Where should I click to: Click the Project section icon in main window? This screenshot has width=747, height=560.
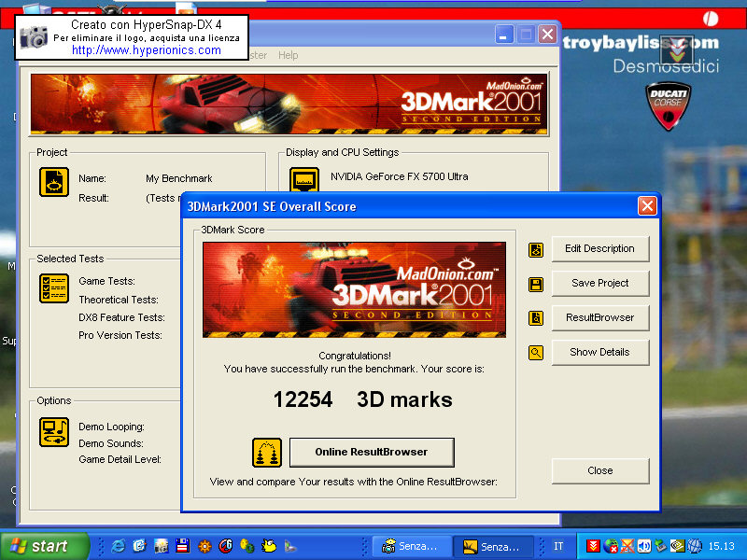coord(54,181)
